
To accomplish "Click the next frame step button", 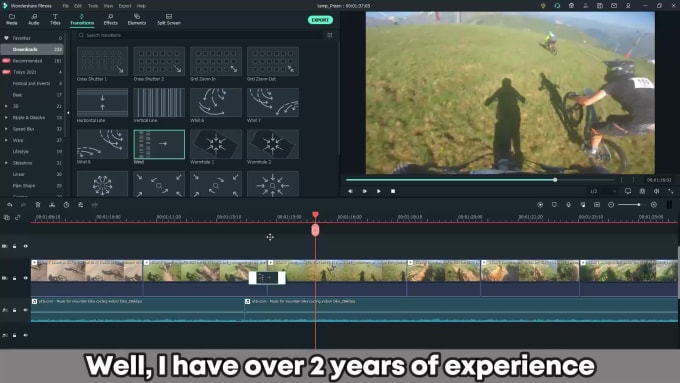I will 365,191.
